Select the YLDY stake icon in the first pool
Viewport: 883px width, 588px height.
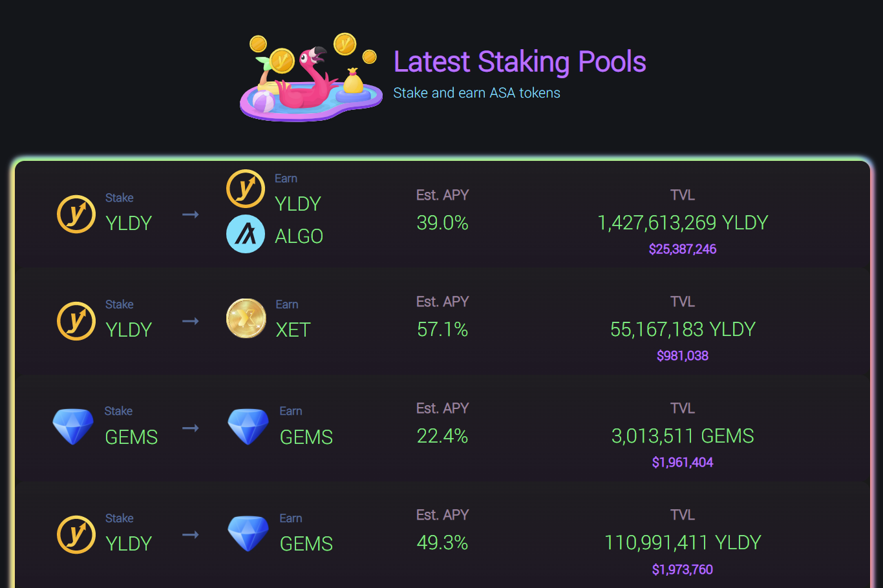pos(76,214)
